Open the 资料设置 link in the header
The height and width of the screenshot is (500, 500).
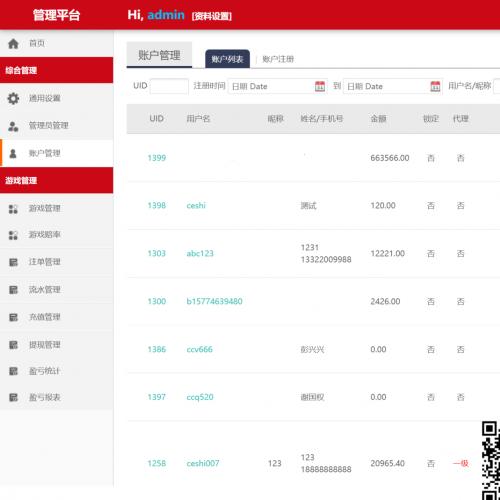click(212, 16)
